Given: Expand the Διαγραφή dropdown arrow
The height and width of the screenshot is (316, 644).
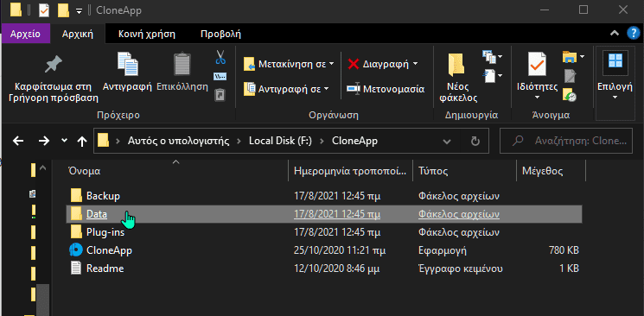Looking at the screenshot, I should [415, 64].
